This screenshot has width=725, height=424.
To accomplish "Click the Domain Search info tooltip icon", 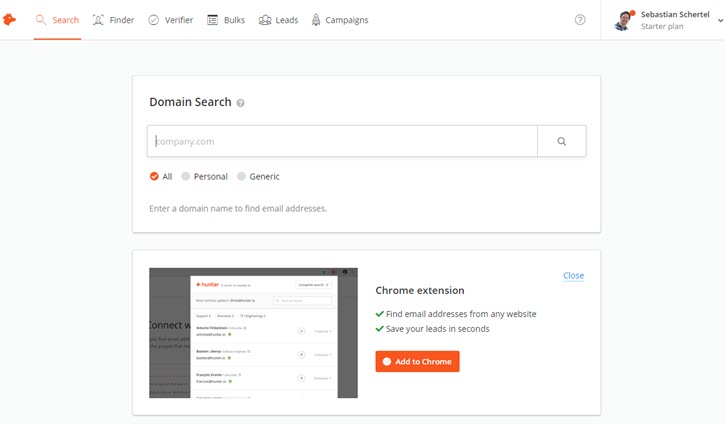I will (x=240, y=103).
